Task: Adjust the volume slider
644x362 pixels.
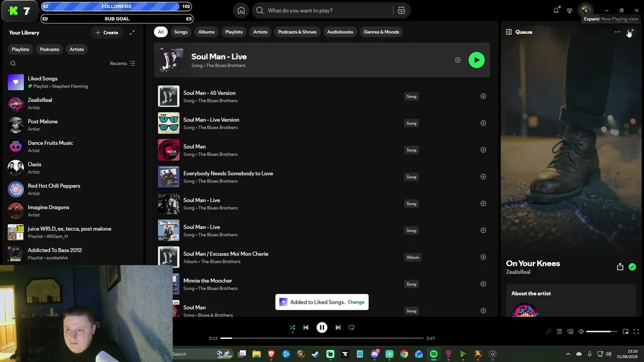Action: (x=602, y=332)
